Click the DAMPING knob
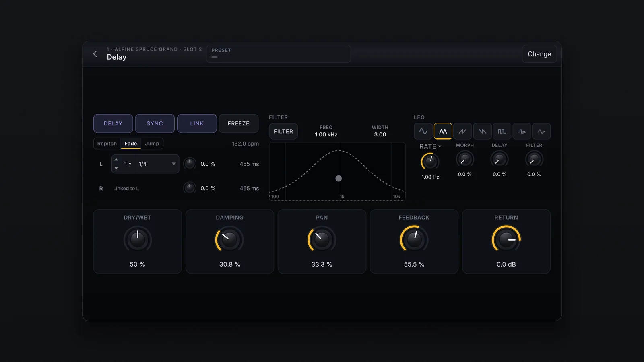This screenshot has width=644, height=362. pos(229,240)
